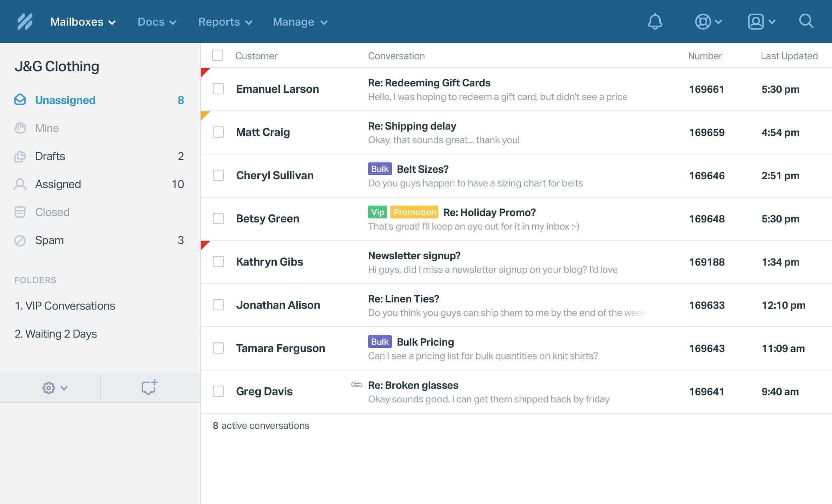Open the Re: Linen Ties? conversation

click(x=404, y=299)
